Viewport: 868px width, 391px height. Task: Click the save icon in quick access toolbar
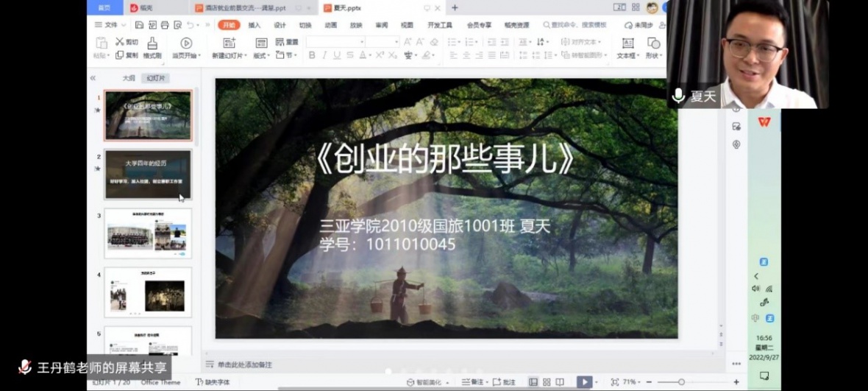[138, 25]
